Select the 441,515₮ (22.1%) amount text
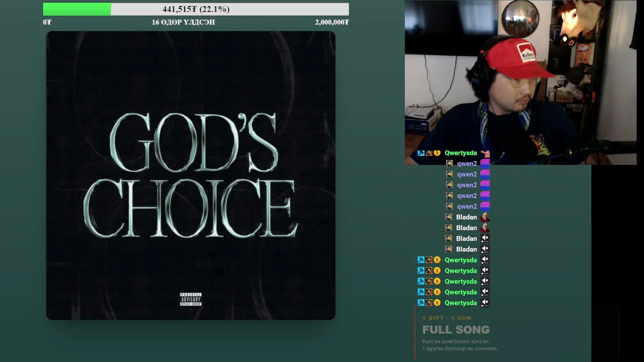This screenshot has height=362, width=644. click(196, 9)
